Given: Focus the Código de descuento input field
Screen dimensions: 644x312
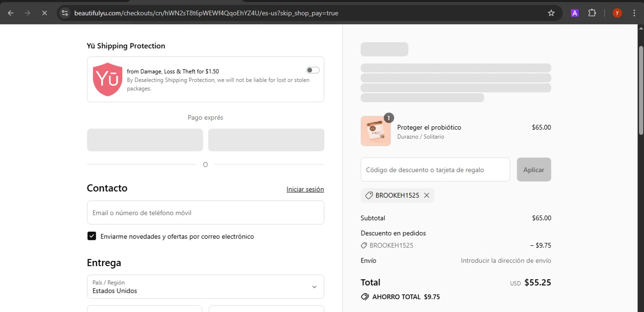Looking at the screenshot, I should coord(435,170).
